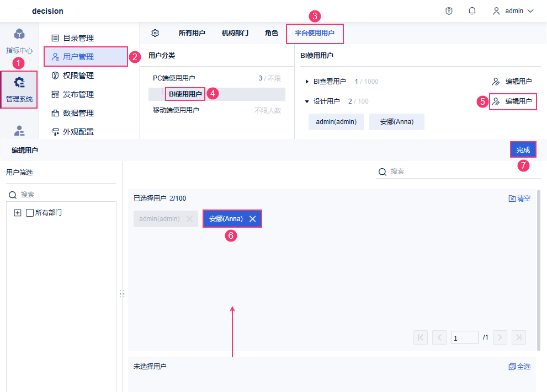Click 编辑用户 for 设计用户
This screenshot has height=392, width=547.
(x=512, y=101)
